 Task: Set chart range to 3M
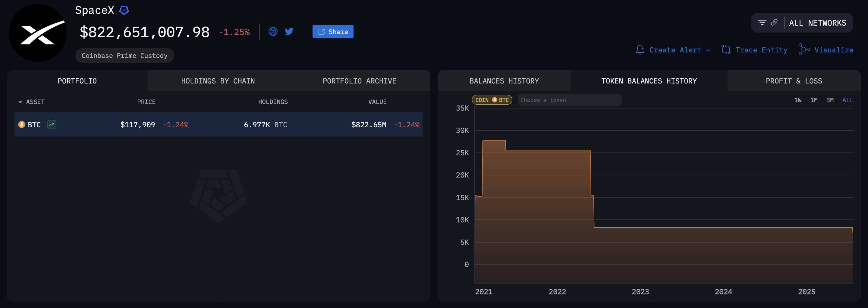(830, 100)
